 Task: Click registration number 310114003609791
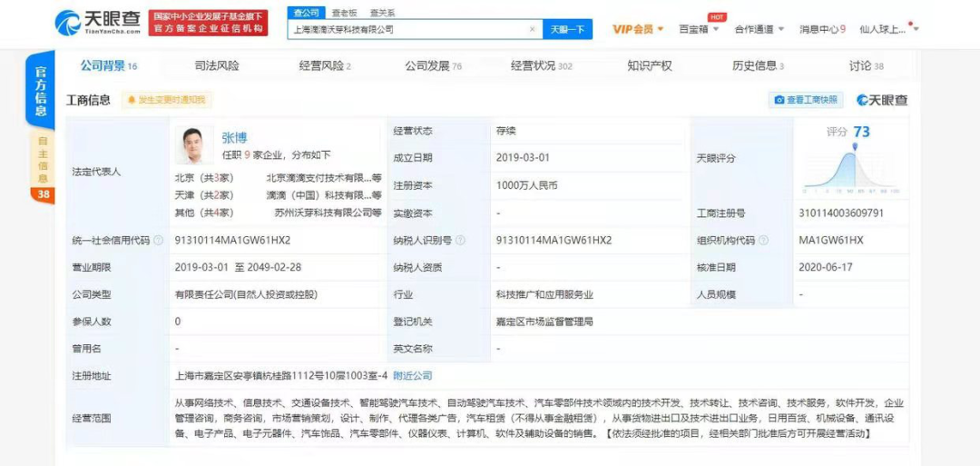click(841, 213)
